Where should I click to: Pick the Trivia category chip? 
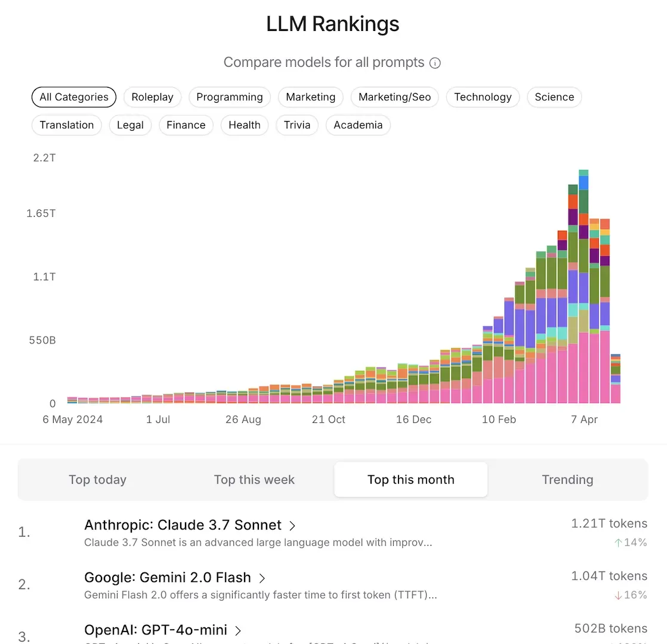[x=297, y=125]
